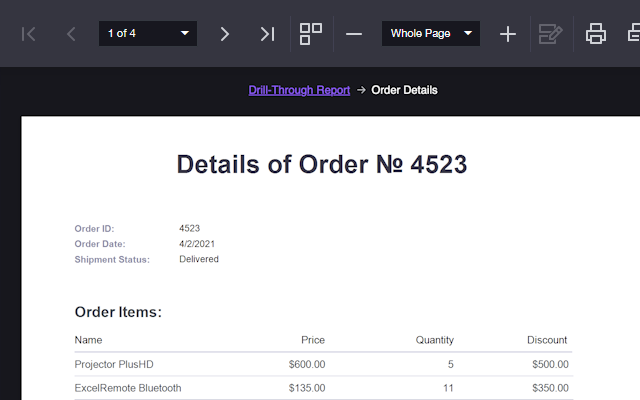Click the print page icon at toolbar edge

coord(633,34)
